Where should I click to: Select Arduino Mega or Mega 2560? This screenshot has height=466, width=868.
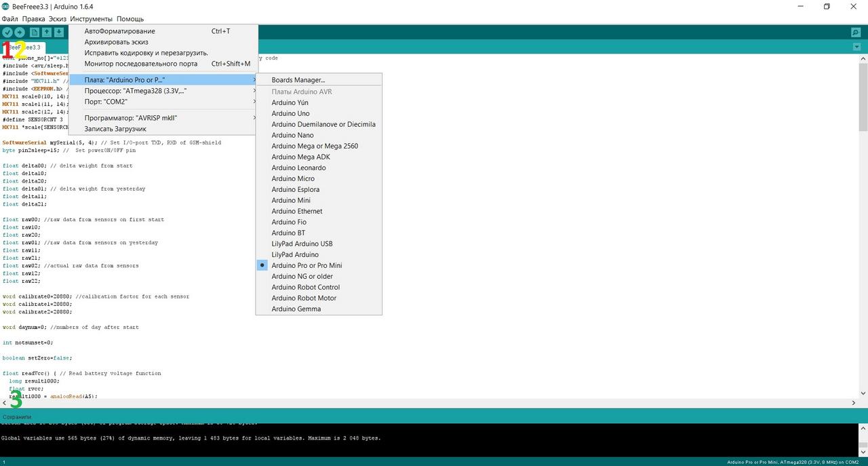[x=319, y=146]
